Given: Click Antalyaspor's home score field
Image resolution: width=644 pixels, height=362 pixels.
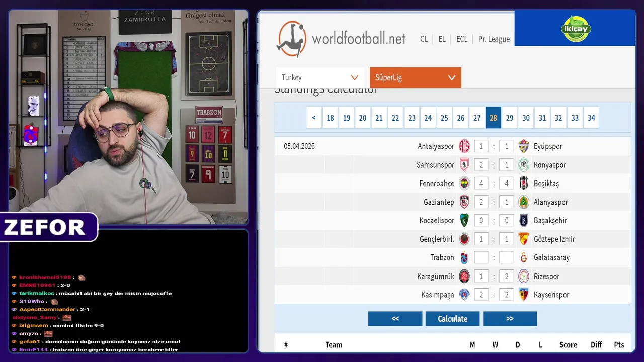Looking at the screenshot, I should point(481,146).
